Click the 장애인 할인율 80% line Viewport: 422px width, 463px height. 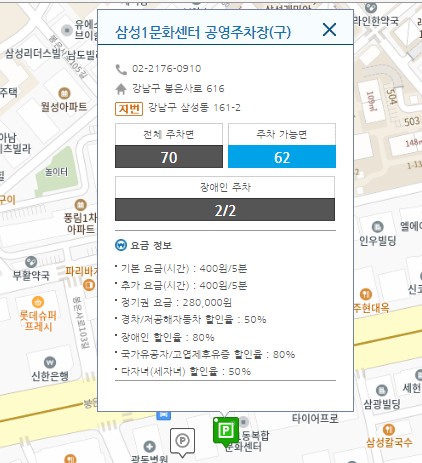(167, 337)
